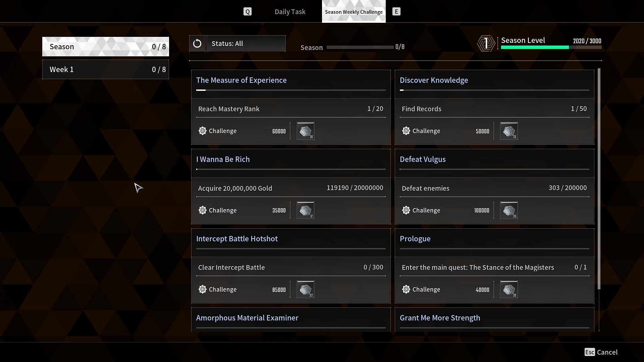The image size is (644, 362).
Task: Expand the Week 1 challenges section
Action: tap(105, 69)
